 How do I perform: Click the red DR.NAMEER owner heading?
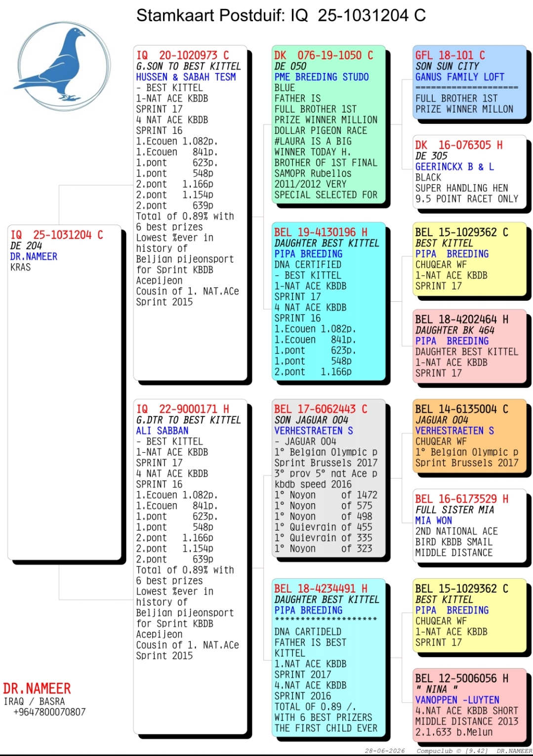coord(37,688)
